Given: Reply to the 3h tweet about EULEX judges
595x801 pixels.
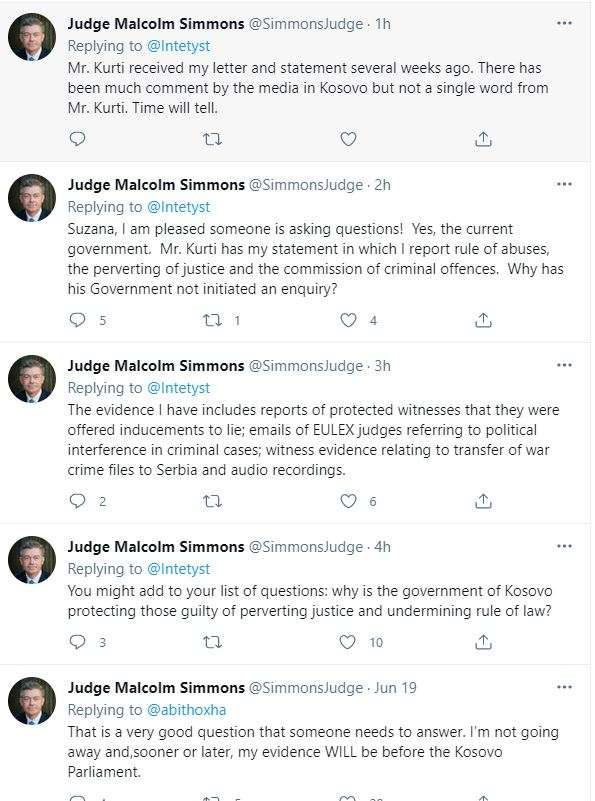Looking at the screenshot, I should 77,501.
